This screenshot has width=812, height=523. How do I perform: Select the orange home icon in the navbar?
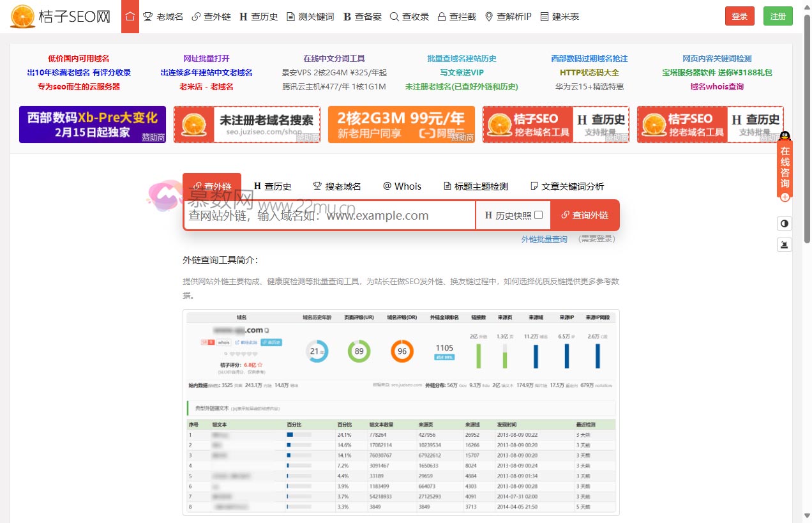pyautogui.click(x=130, y=16)
